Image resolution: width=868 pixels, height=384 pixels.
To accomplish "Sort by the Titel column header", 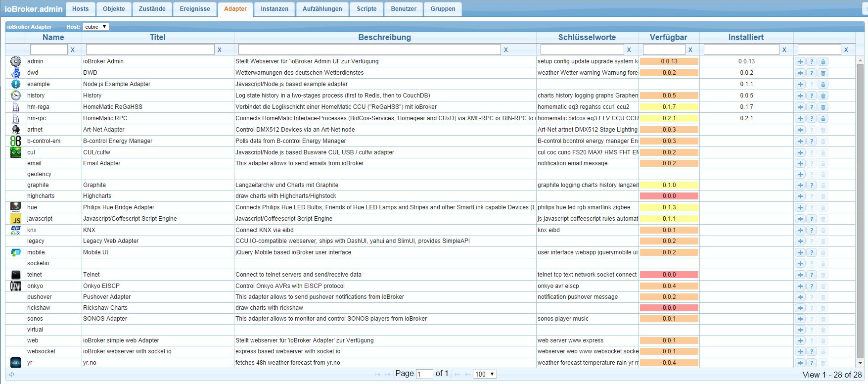I will coord(158,37).
